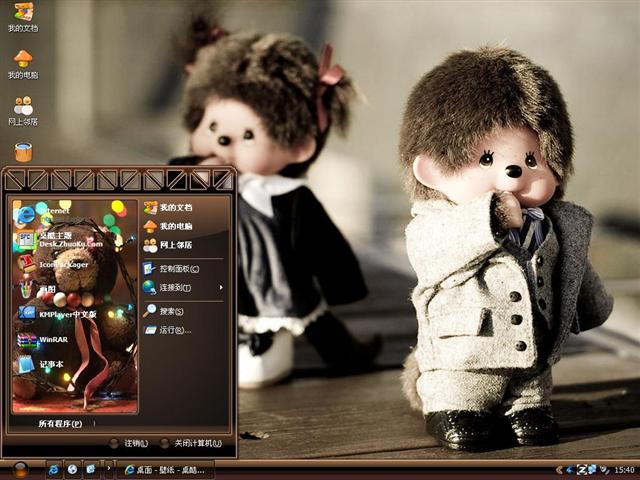Click the 桌面 - 壁纸 taskbar window button
This screenshot has width=640, height=480.
tap(165, 469)
